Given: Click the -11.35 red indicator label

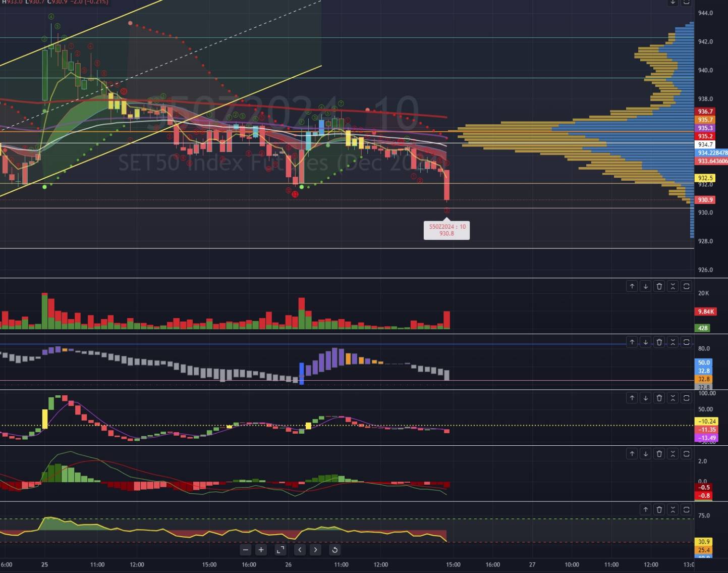Looking at the screenshot, I should (x=707, y=430).
